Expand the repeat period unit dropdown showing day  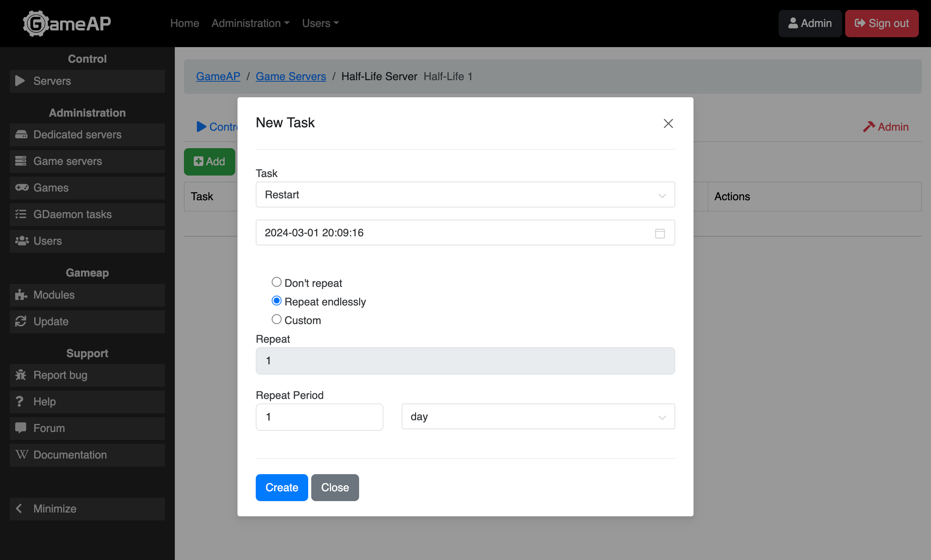pyautogui.click(x=538, y=417)
